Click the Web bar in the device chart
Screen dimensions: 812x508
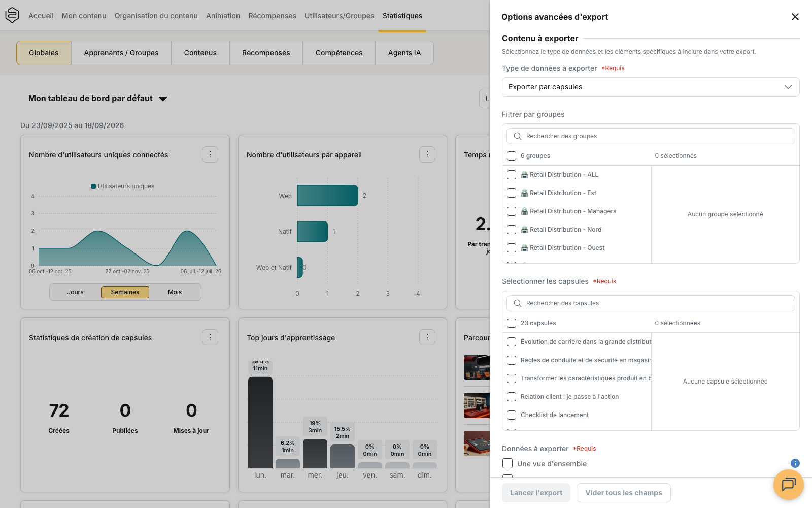(x=327, y=196)
